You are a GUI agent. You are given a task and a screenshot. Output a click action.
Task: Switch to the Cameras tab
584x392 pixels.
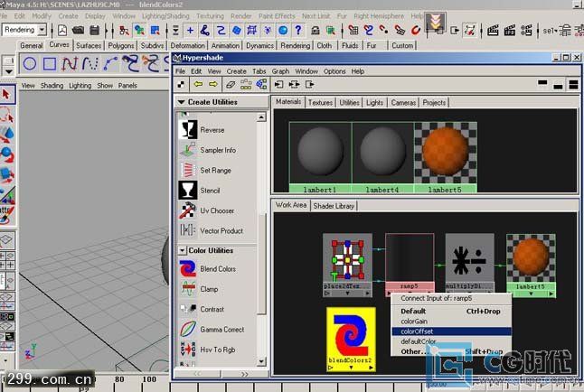[403, 102]
